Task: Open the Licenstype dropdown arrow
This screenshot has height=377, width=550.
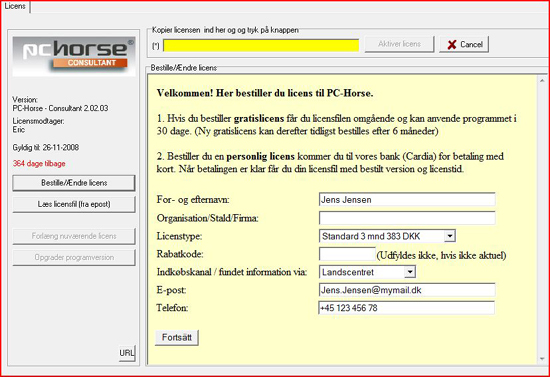Action: click(x=450, y=236)
